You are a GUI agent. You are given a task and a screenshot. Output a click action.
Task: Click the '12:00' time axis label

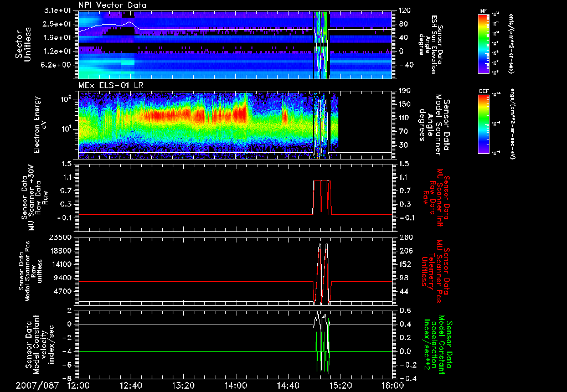(x=79, y=385)
